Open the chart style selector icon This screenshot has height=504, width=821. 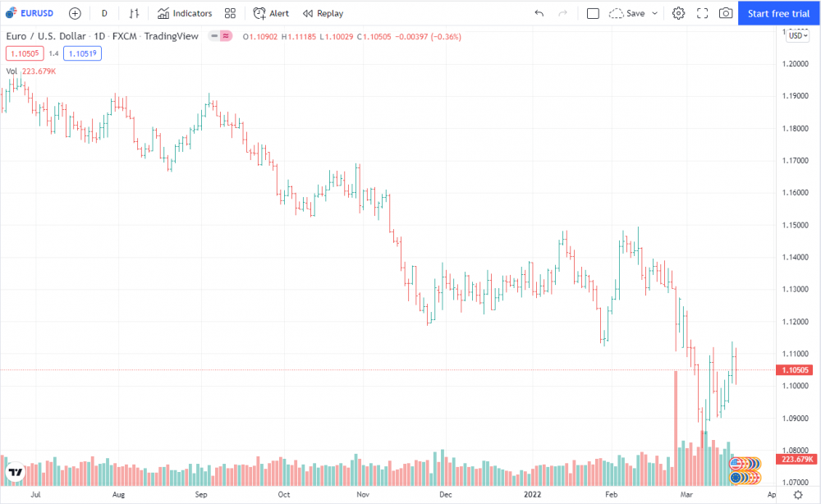[x=133, y=13]
